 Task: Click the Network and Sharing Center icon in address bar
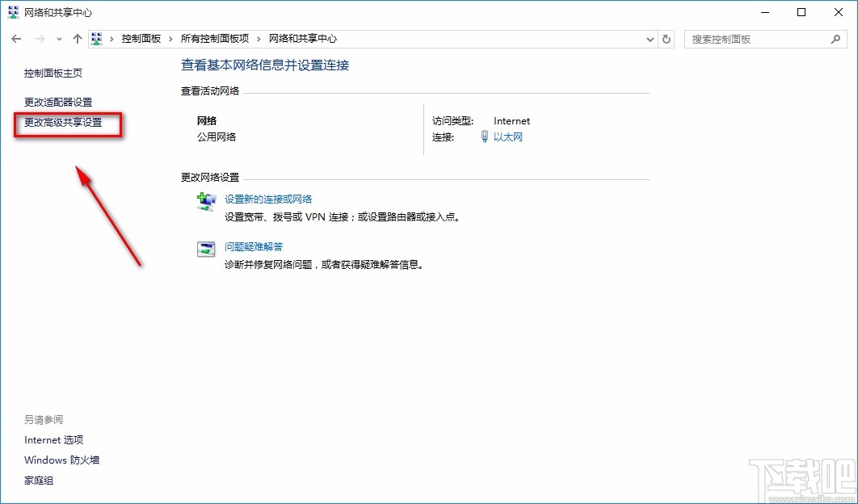point(96,38)
